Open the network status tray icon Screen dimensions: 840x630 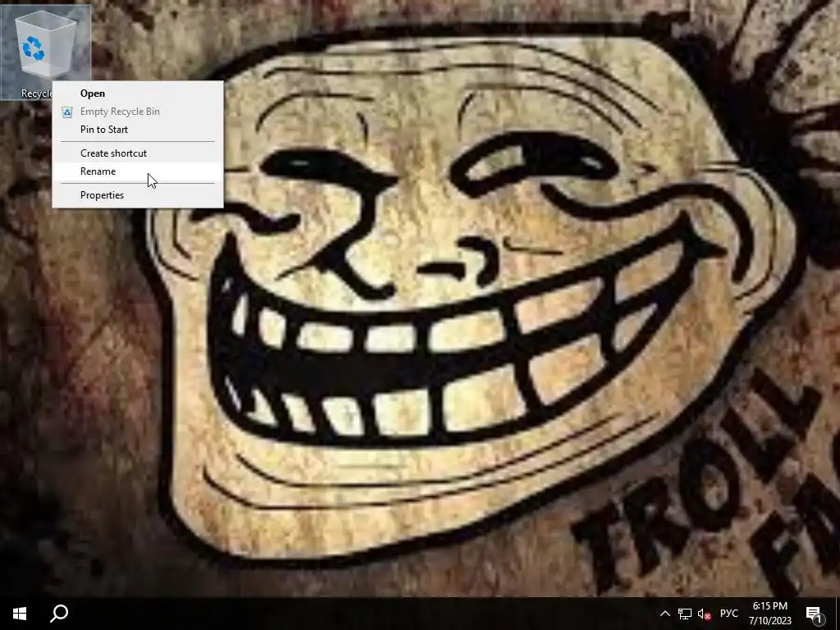(685, 614)
